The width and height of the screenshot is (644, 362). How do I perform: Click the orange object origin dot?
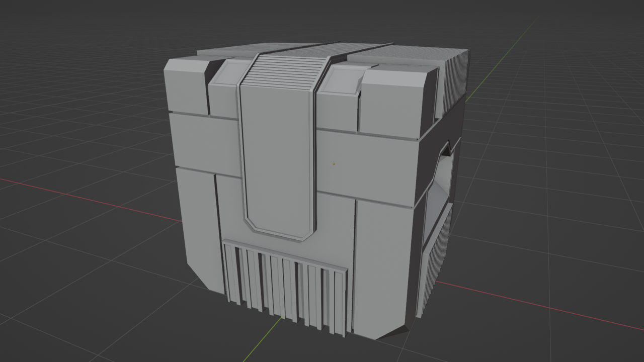334,163
